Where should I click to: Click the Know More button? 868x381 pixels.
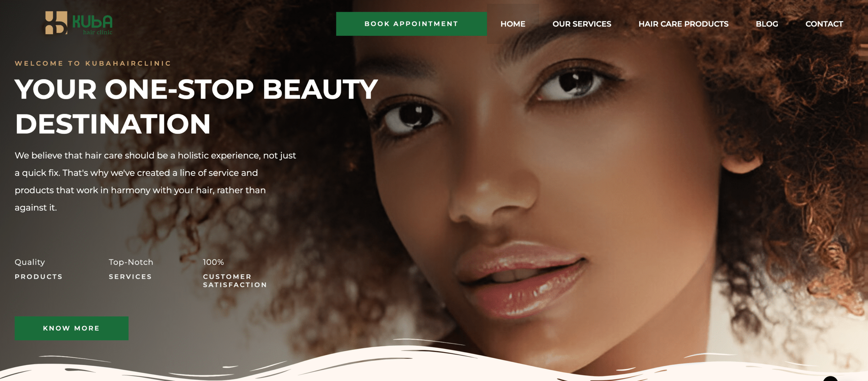tap(72, 328)
